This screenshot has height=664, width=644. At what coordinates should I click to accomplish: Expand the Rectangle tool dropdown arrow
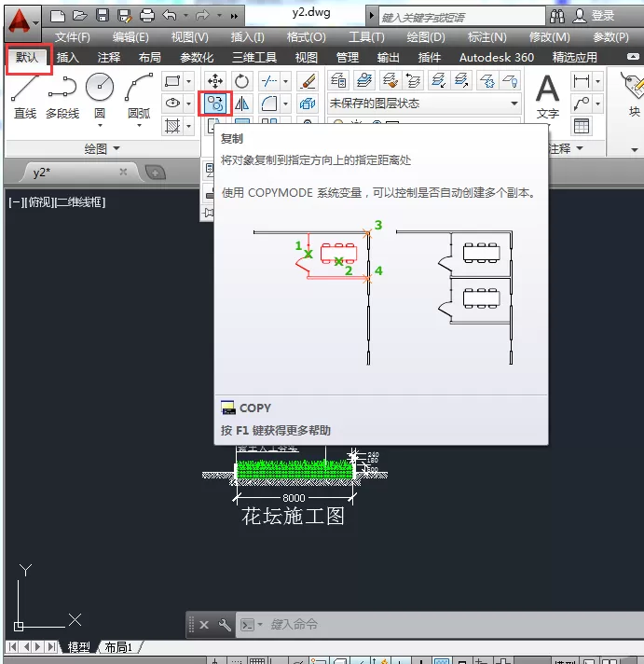point(188,81)
